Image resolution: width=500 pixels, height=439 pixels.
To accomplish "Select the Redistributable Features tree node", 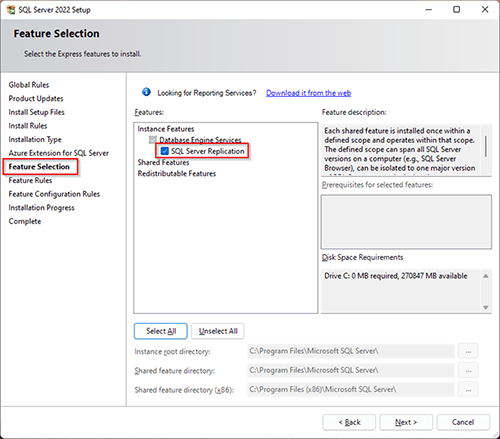I will coord(177,174).
